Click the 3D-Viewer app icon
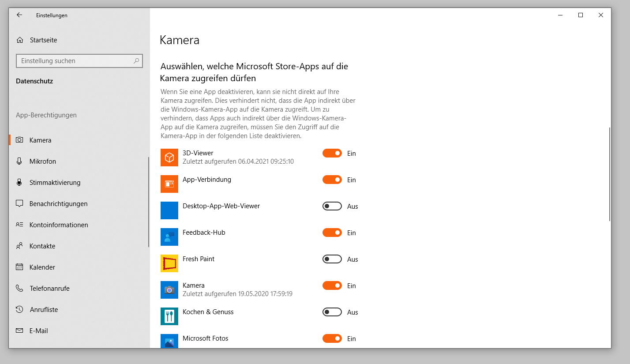The width and height of the screenshot is (630, 364). point(169,158)
